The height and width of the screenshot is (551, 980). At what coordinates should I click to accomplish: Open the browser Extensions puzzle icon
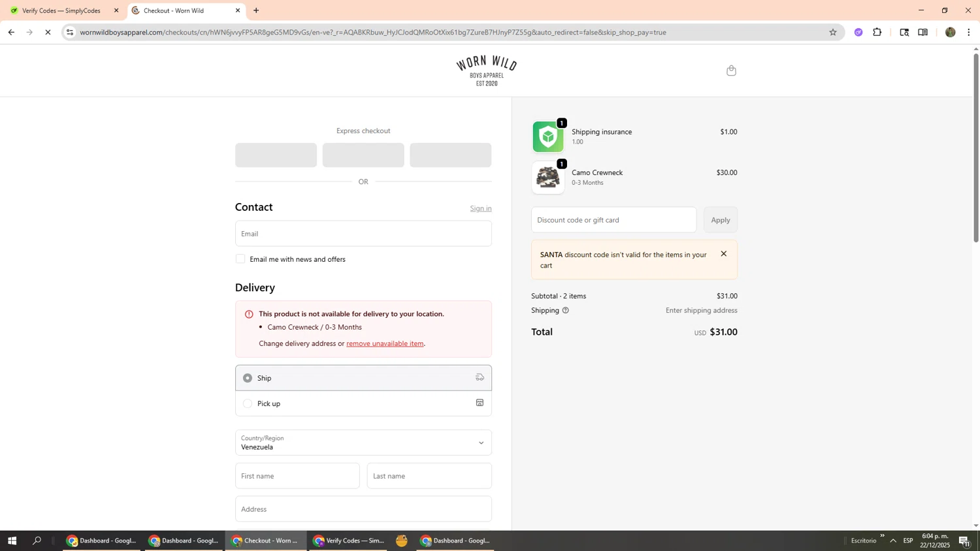coord(877,32)
